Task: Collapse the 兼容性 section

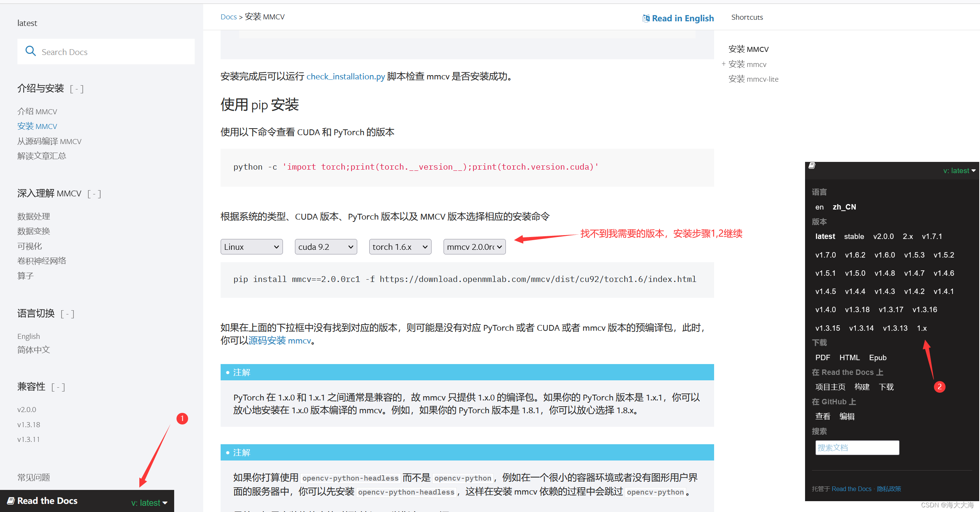Action: point(58,387)
